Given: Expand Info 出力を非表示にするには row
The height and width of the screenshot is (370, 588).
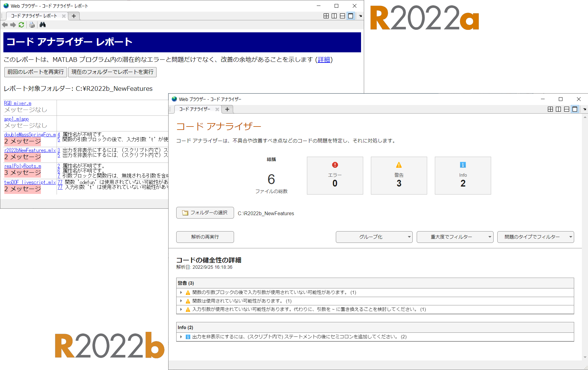Looking at the screenshot, I should click(x=181, y=337).
